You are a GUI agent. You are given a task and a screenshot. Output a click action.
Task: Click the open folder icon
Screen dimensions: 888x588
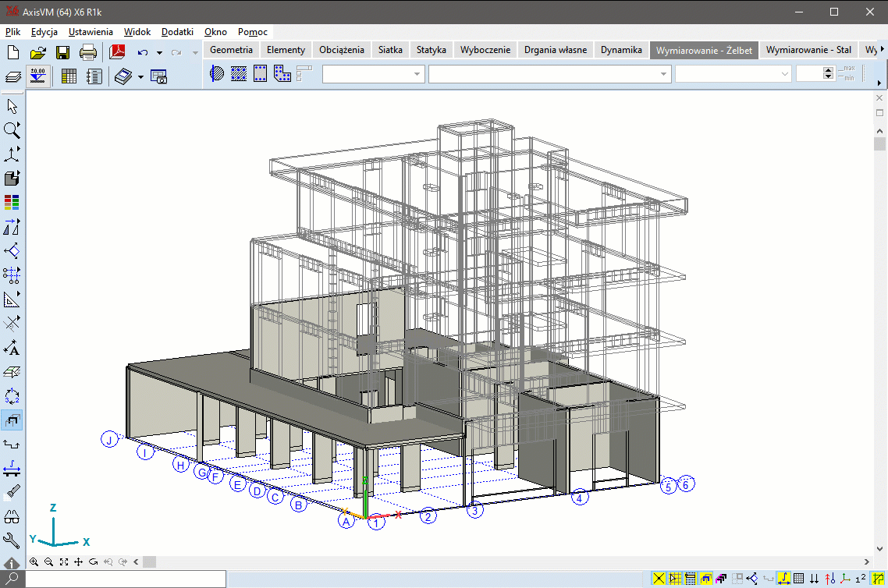(x=37, y=53)
